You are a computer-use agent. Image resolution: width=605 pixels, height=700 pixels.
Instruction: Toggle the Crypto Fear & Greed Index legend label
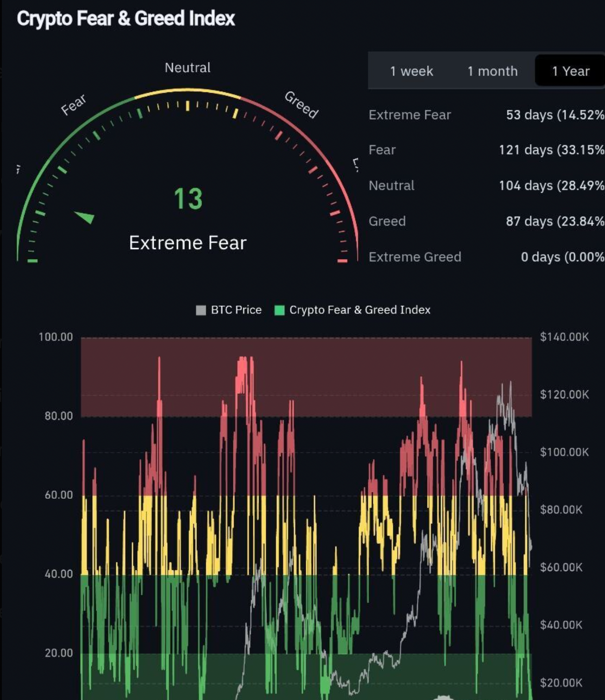click(359, 310)
